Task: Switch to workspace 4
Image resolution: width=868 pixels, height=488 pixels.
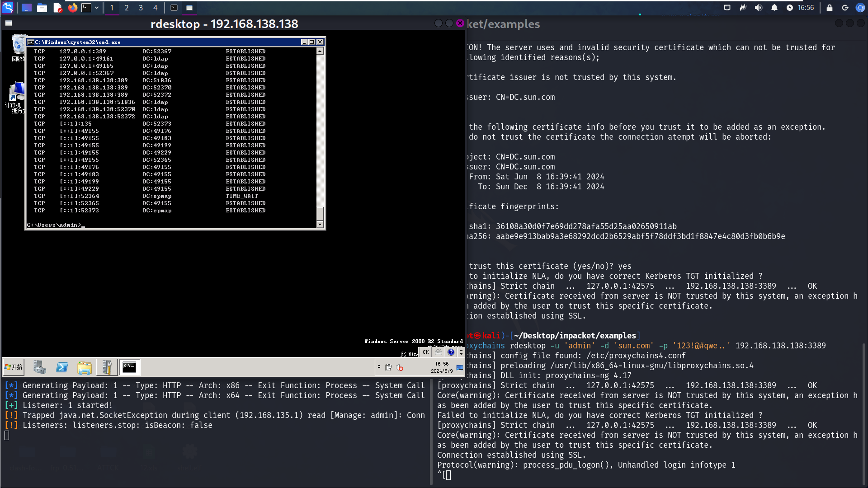Action: [155, 8]
